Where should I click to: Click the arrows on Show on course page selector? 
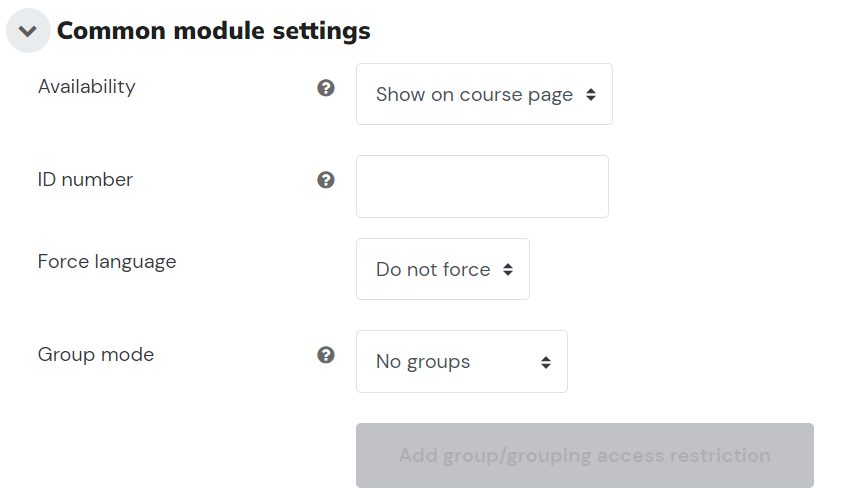click(x=591, y=95)
